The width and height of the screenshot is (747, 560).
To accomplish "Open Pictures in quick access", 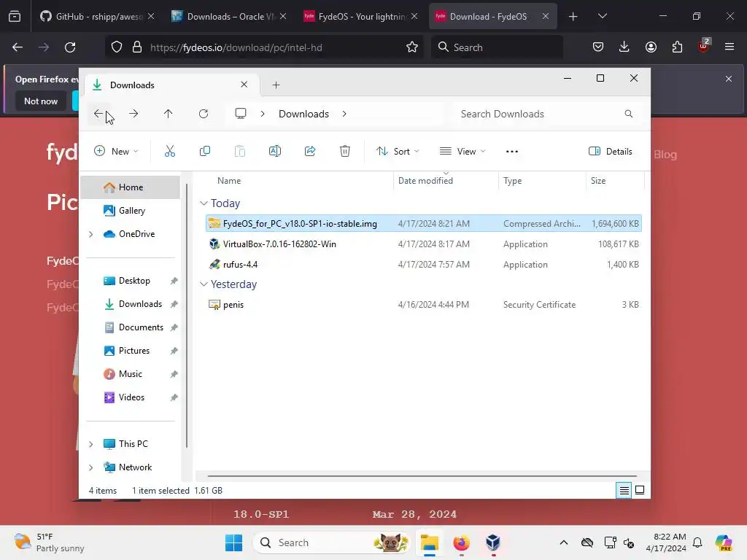I will [x=130, y=351].
